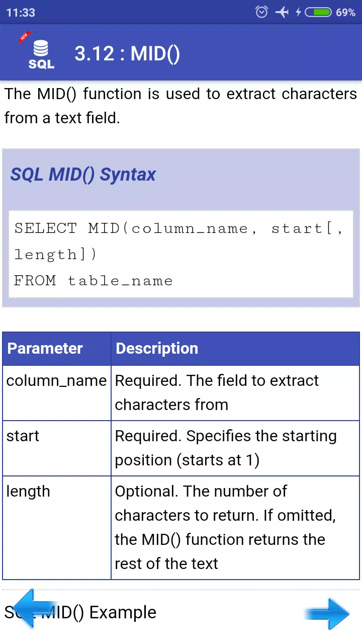Tap the intro paragraph about MID() function

click(x=181, y=106)
